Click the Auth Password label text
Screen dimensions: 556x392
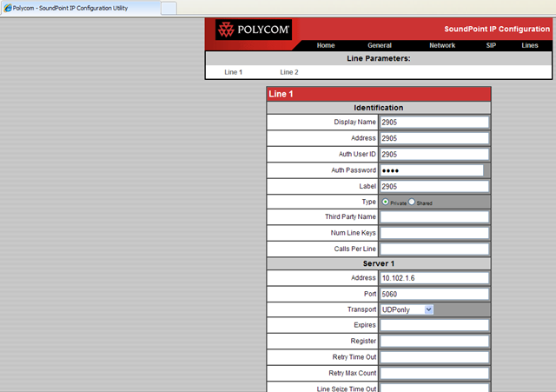click(354, 170)
